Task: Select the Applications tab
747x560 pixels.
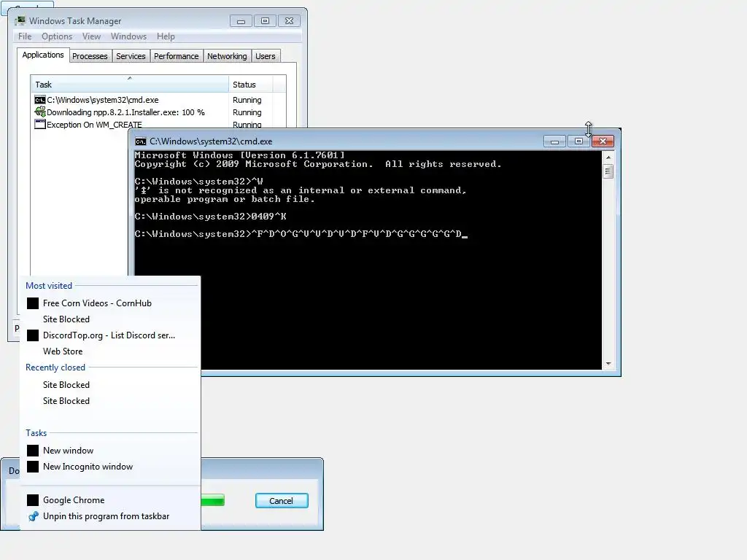Action: 43,55
